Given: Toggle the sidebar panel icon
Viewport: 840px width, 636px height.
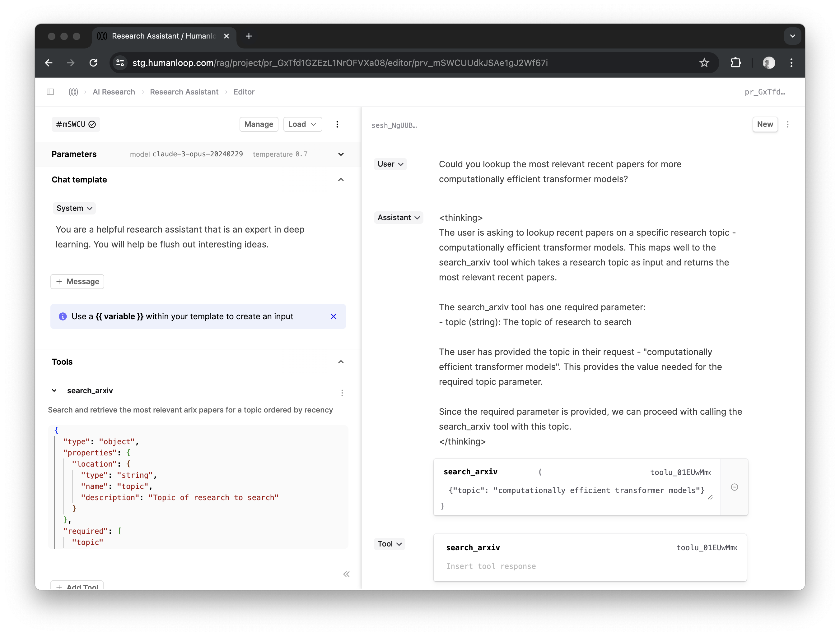Looking at the screenshot, I should coord(50,92).
